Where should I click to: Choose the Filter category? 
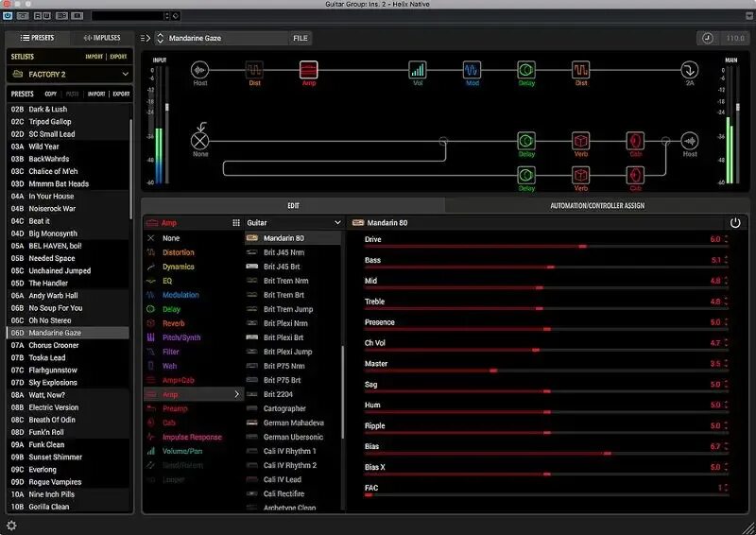coord(171,352)
